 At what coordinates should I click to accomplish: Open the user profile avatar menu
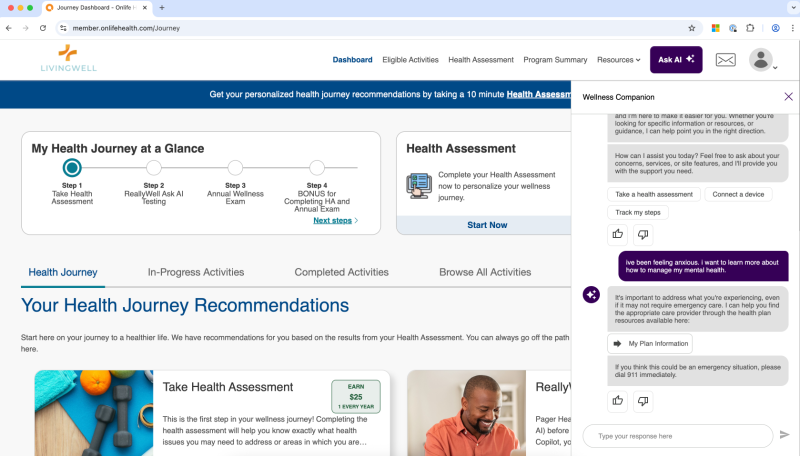coord(762,60)
